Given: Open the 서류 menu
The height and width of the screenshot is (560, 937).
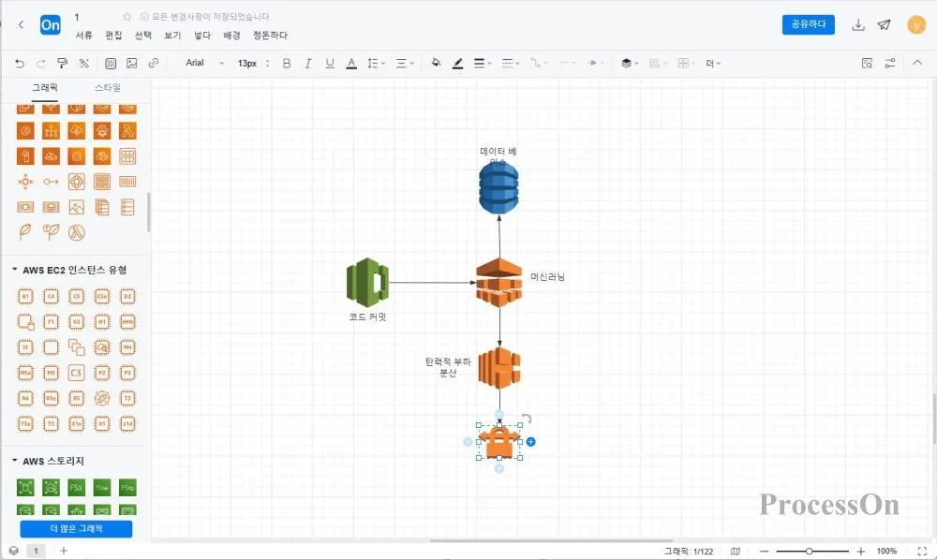Looking at the screenshot, I should coord(83,36).
